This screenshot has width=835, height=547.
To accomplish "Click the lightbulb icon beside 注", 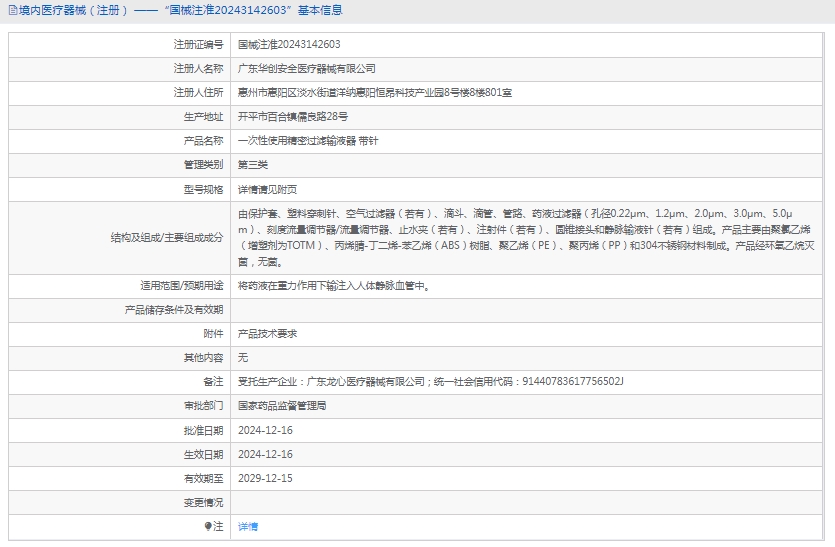I will [208, 526].
